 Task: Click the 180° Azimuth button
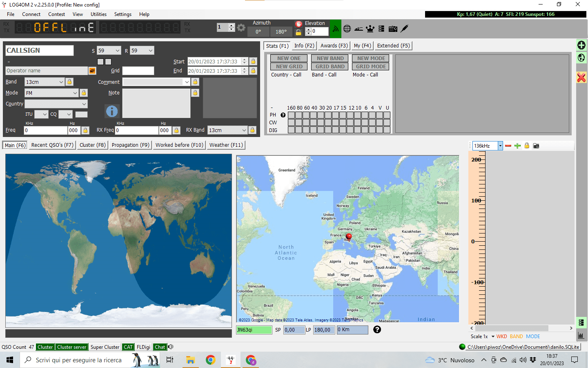tap(281, 31)
